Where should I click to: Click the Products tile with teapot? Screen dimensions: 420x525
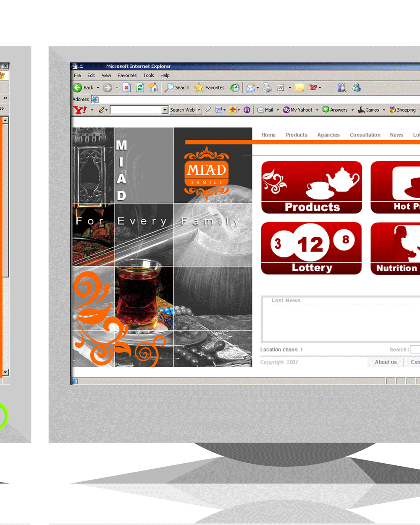(311, 187)
